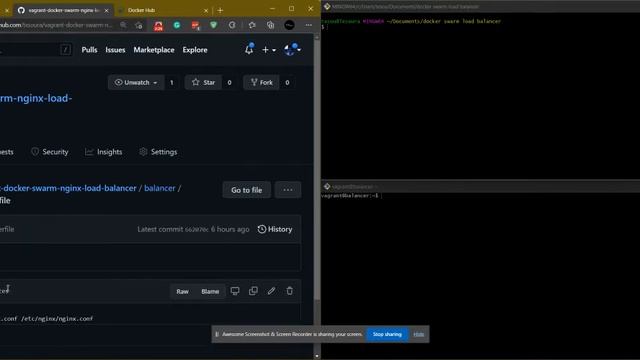This screenshot has height=360, width=640.
Task: Add this page to favorites star icon
Action: pos(139,25)
